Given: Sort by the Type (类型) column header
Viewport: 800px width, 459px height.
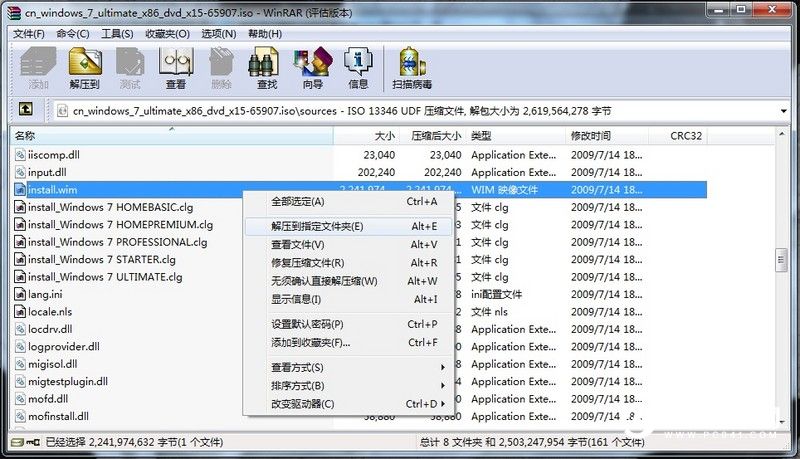Looking at the screenshot, I should pyautogui.click(x=516, y=136).
